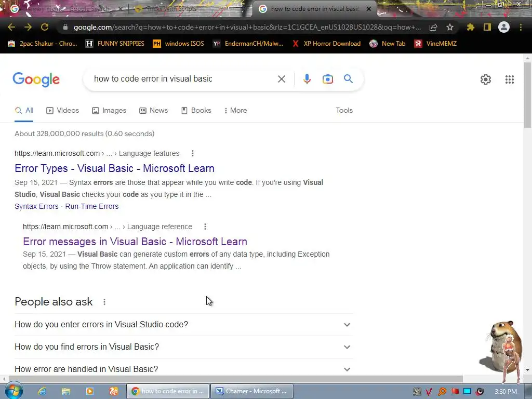
Task: Open the media player taskbar icon
Action: click(x=89, y=391)
